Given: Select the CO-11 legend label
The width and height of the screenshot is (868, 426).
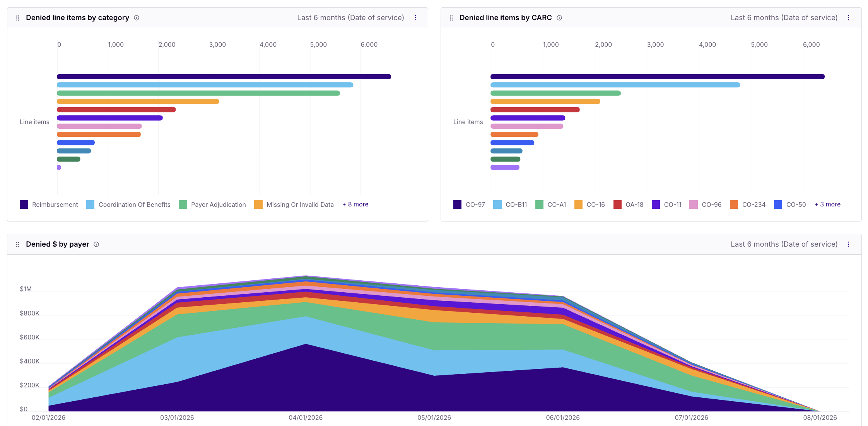Looking at the screenshot, I should (x=673, y=204).
